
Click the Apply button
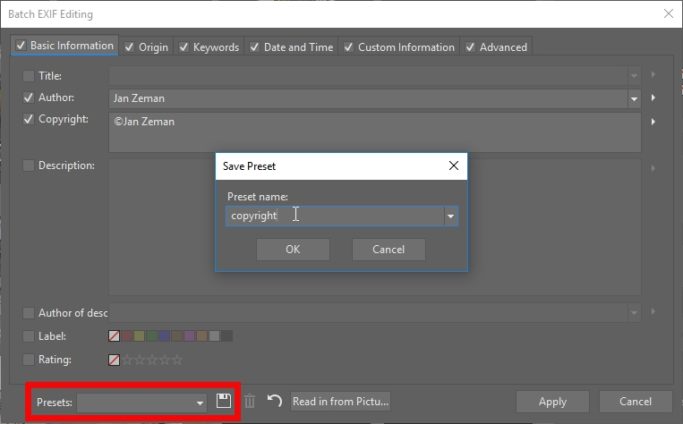click(x=552, y=401)
